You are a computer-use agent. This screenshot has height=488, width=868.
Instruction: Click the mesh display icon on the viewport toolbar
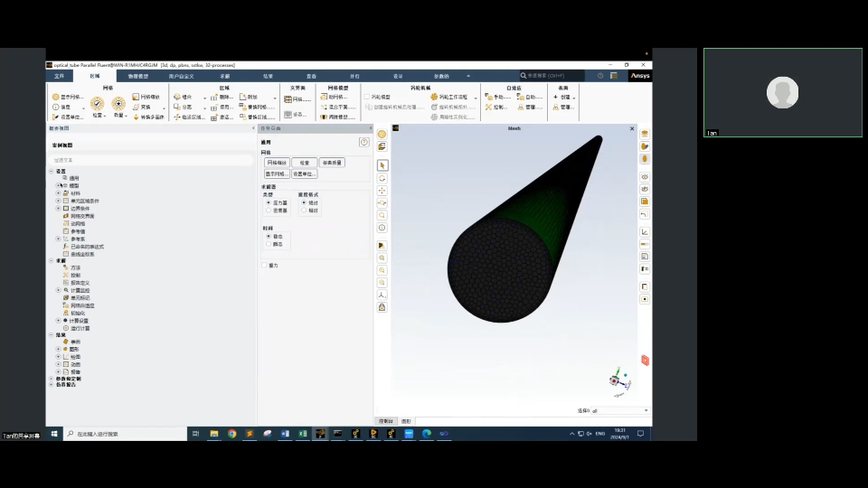(x=382, y=135)
